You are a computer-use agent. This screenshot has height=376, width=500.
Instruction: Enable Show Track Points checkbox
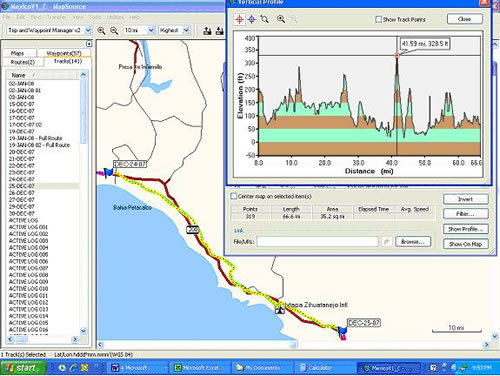pos(378,20)
